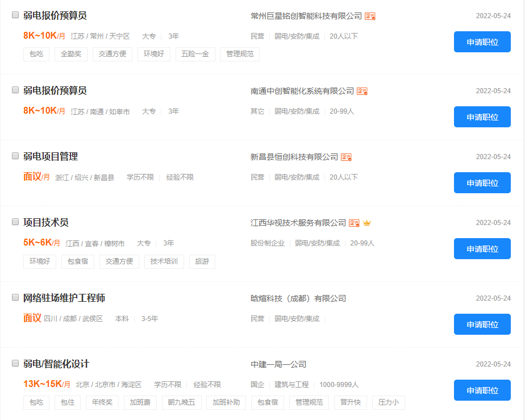
Task: Apply to the 弱电/智能化设计 job via 申请职位
Action: click(x=482, y=390)
